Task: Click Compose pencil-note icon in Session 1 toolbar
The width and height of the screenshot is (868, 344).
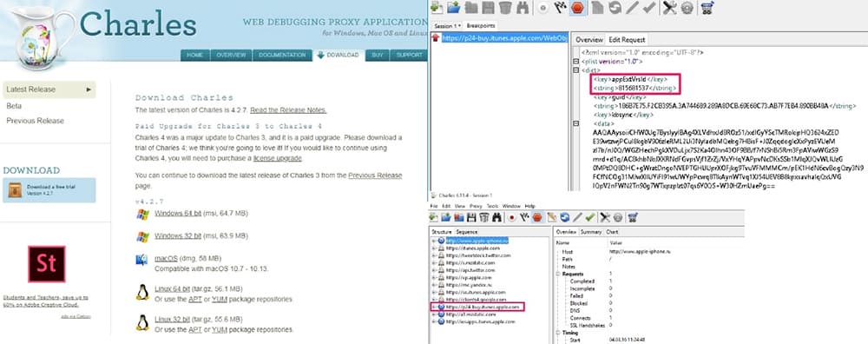Action: [552, 217]
